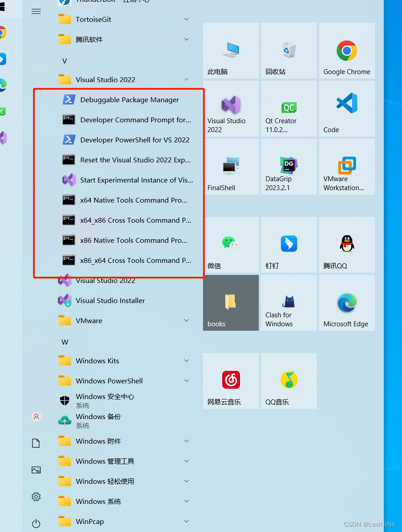Open the QQ Music (QQ音乐) tile

click(x=289, y=381)
